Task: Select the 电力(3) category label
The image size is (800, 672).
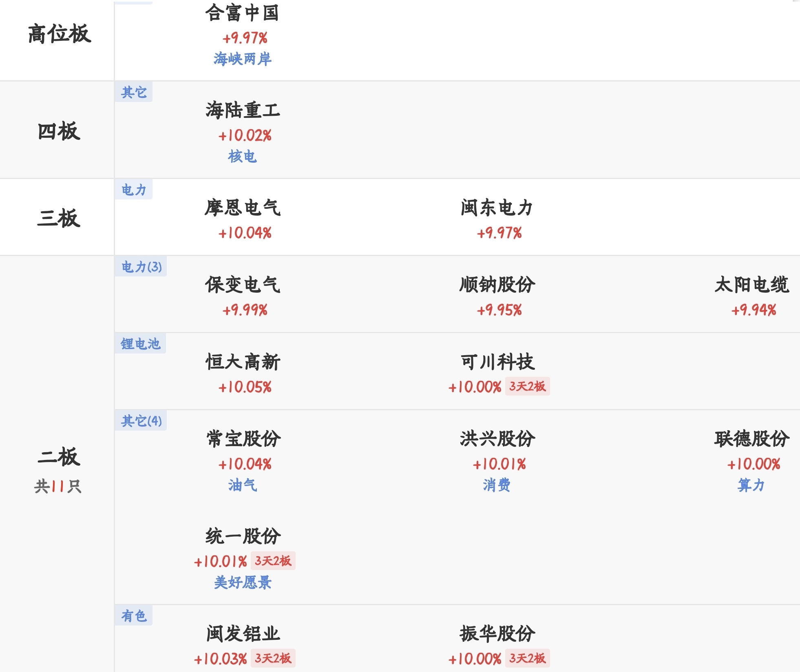Action: (141, 267)
